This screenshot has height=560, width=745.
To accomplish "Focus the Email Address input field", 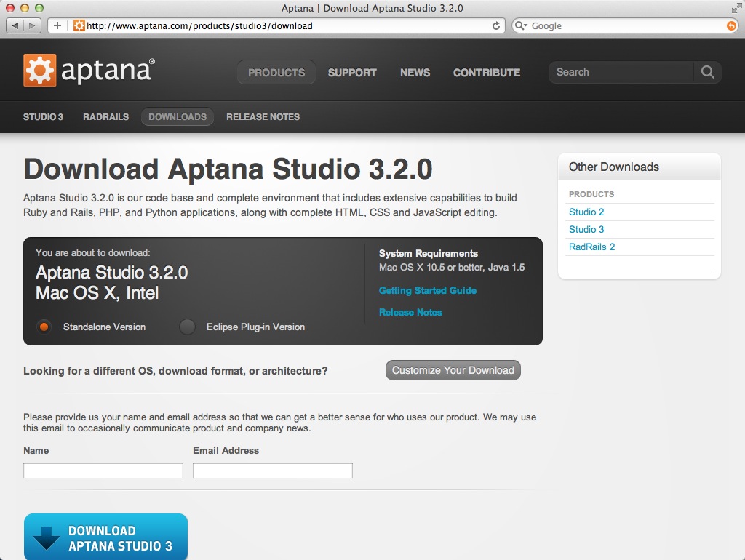I will tap(273, 471).
